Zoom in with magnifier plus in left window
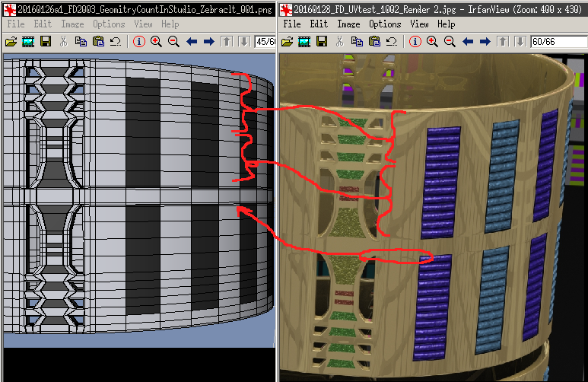This screenshot has width=588, height=382. (156, 41)
